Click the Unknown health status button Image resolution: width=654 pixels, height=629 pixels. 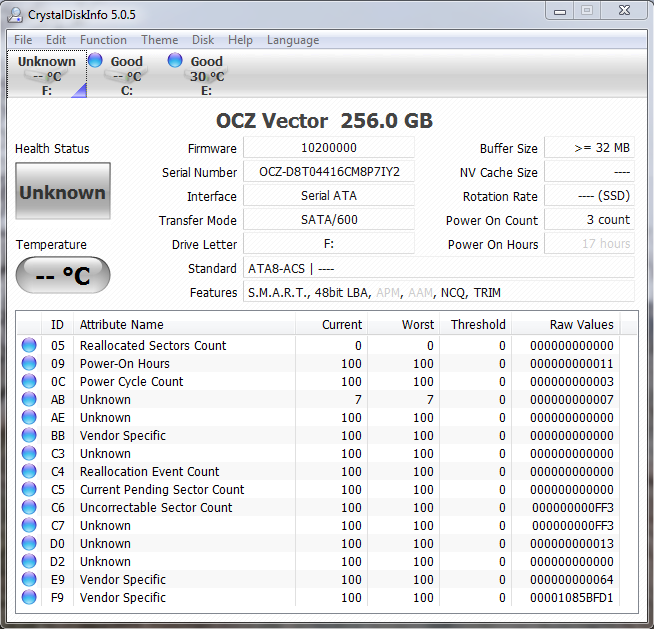[x=63, y=192]
